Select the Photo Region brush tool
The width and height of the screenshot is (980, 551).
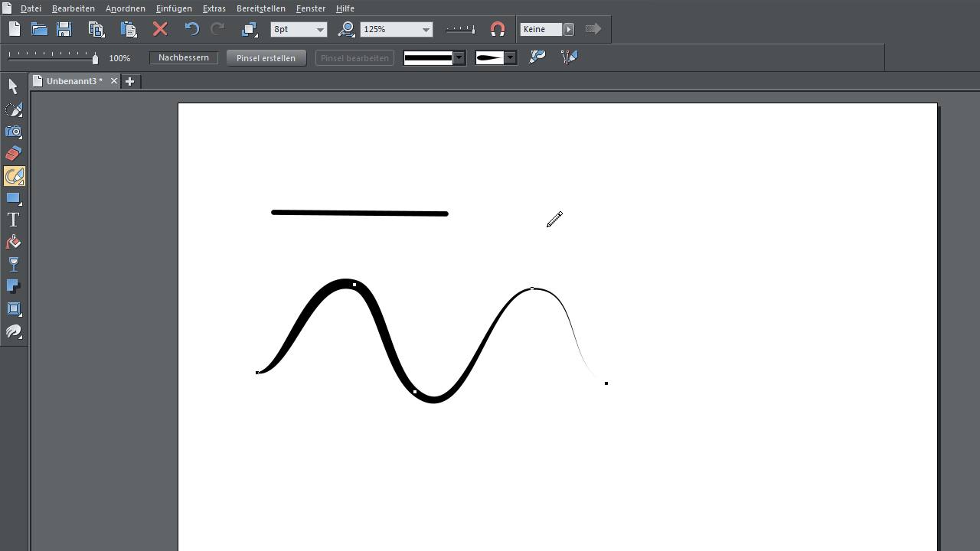14,109
